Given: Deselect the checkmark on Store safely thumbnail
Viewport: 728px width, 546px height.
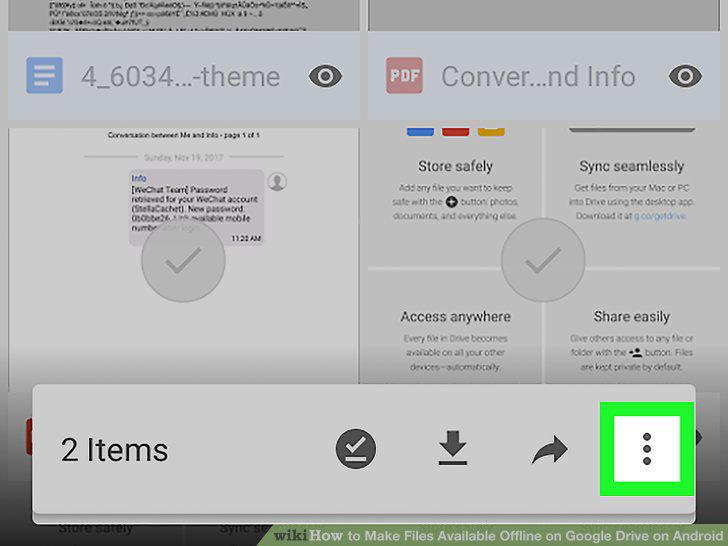Looking at the screenshot, I should 543,260.
